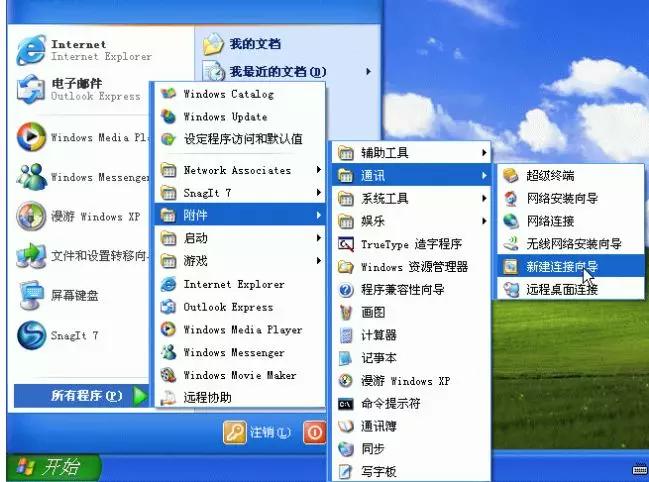Click the 画图 paint icon
The image size is (649, 482).
[x=347, y=312]
